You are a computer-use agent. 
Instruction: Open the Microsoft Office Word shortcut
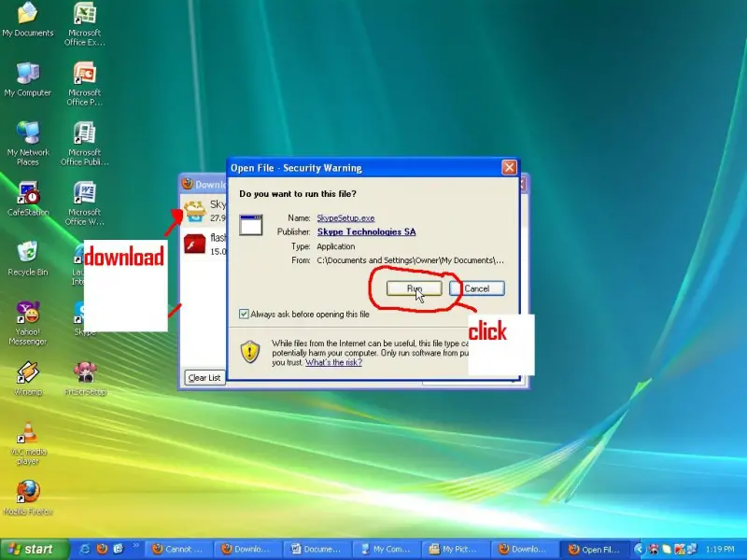tap(84, 203)
